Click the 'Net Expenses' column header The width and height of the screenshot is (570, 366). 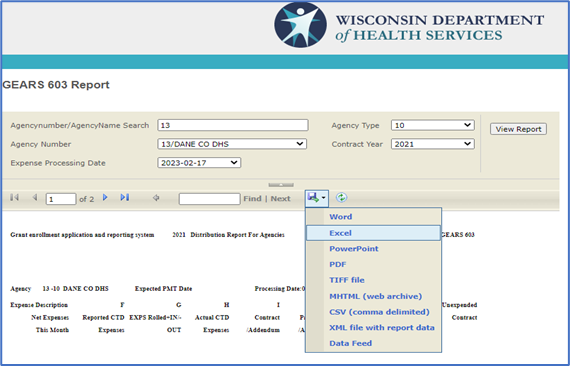click(50, 318)
